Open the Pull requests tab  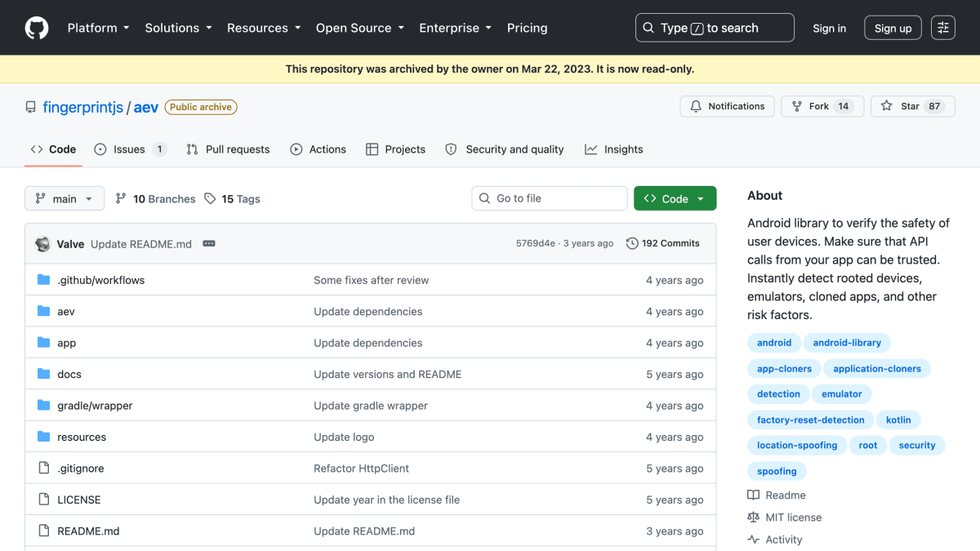228,149
